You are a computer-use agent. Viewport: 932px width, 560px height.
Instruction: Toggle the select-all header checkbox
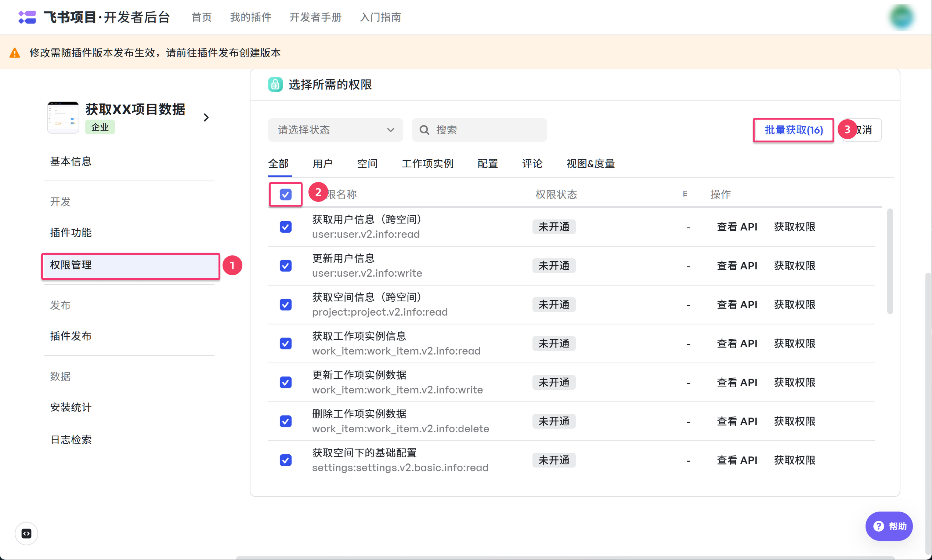tap(285, 194)
